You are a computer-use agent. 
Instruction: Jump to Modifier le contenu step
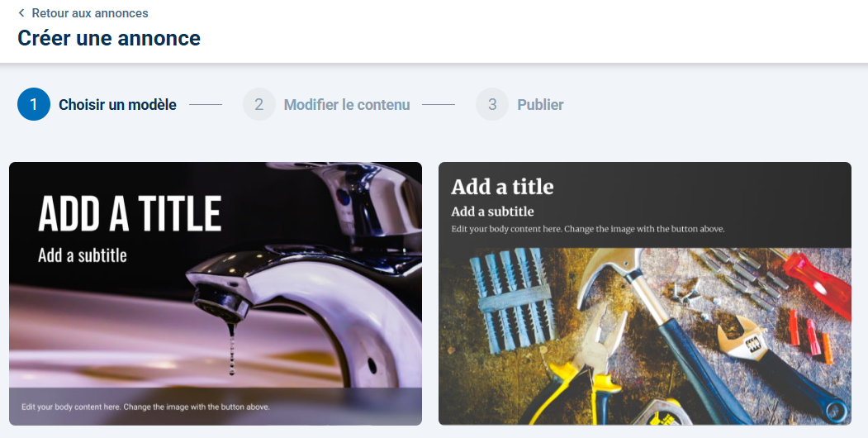(347, 105)
